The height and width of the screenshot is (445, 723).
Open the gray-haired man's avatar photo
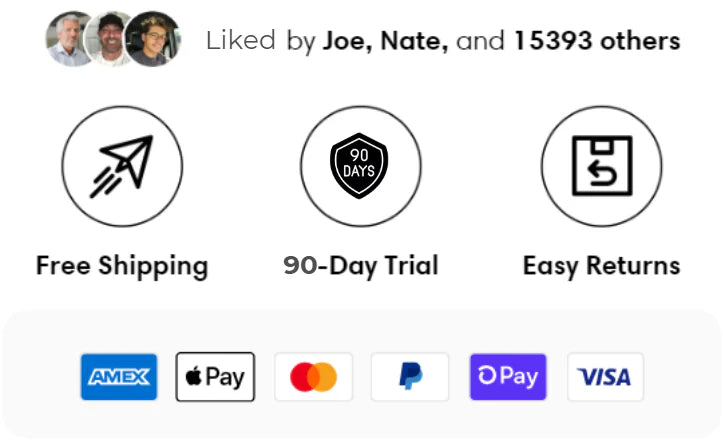[67, 40]
